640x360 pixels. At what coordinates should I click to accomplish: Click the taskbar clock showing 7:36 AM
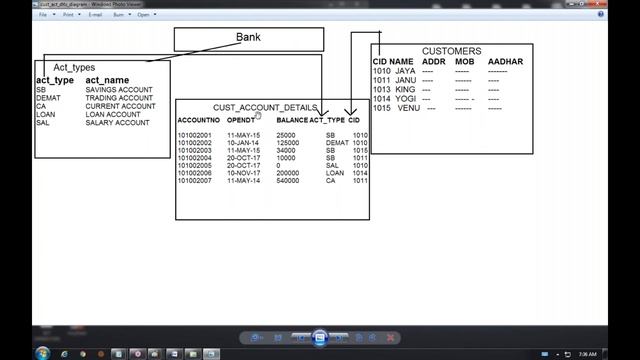tap(587, 354)
